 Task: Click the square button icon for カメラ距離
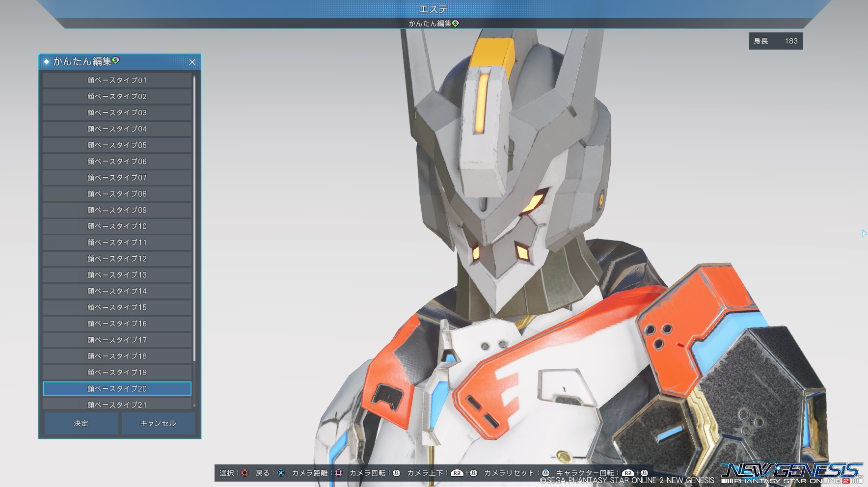coord(338,473)
